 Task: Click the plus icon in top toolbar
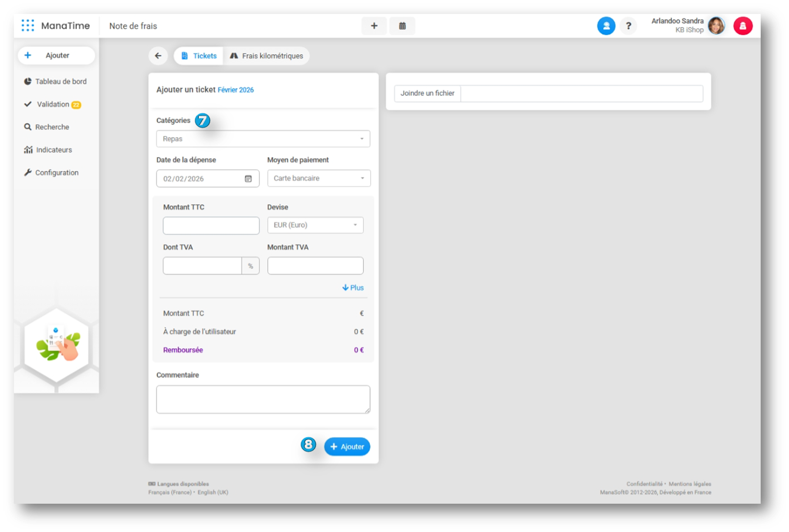tap(374, 26)
